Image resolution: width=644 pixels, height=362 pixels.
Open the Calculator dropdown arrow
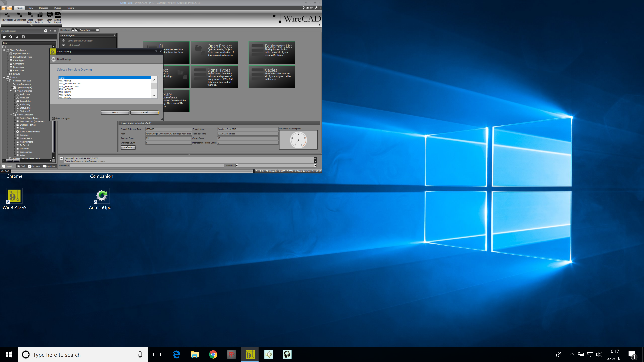coord(315,166)
